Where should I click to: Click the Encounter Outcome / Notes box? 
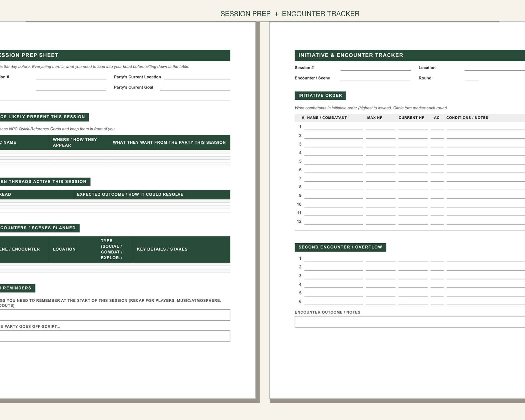coord(410,322)
